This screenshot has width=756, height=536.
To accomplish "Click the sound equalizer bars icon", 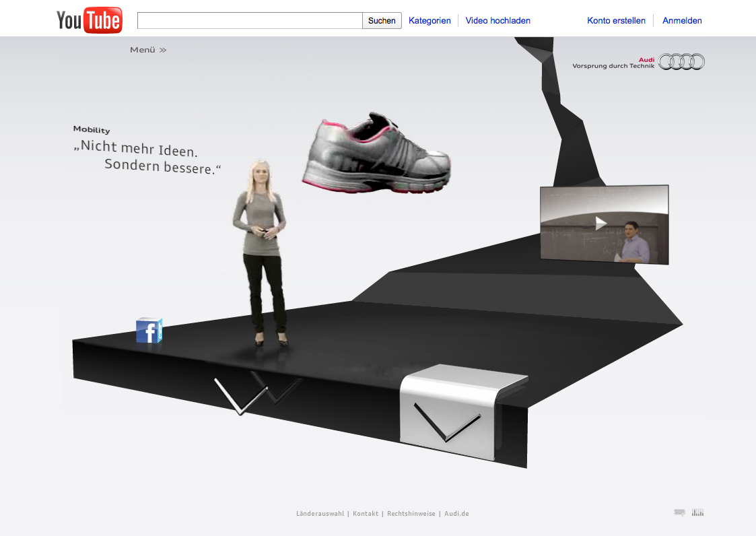I will click(697, 512).
